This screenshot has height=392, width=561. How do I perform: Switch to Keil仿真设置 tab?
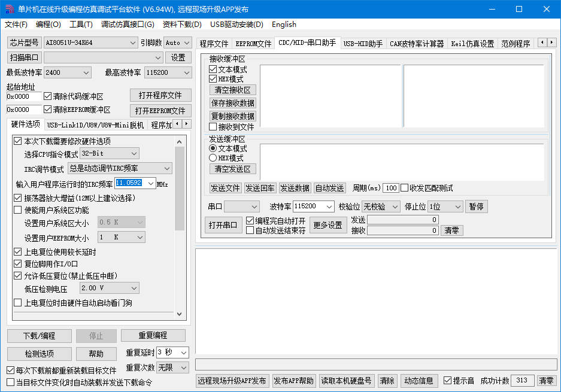pos(472,44)
